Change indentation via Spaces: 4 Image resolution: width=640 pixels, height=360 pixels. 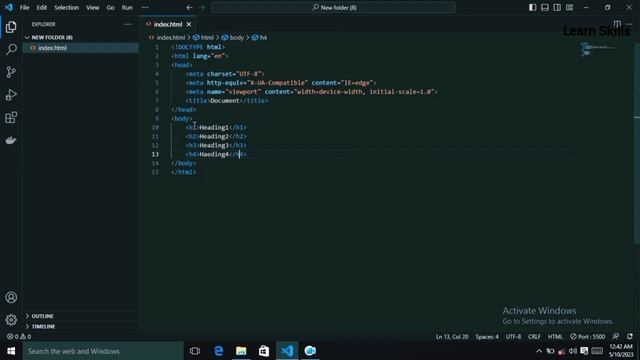pyautogui.click(x=487, y=336)
